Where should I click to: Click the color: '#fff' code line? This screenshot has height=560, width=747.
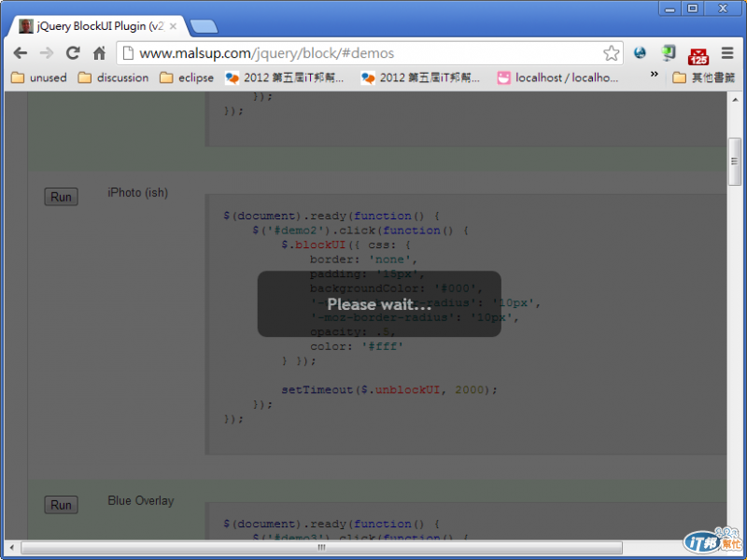(357, 346)
